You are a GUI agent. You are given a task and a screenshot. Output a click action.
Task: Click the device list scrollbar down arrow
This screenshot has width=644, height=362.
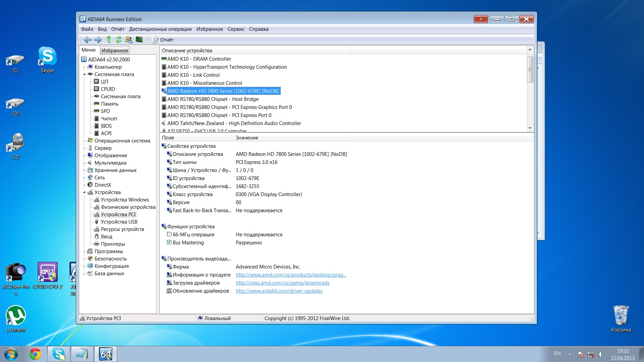pyautogui.click(x=530, y=128)
